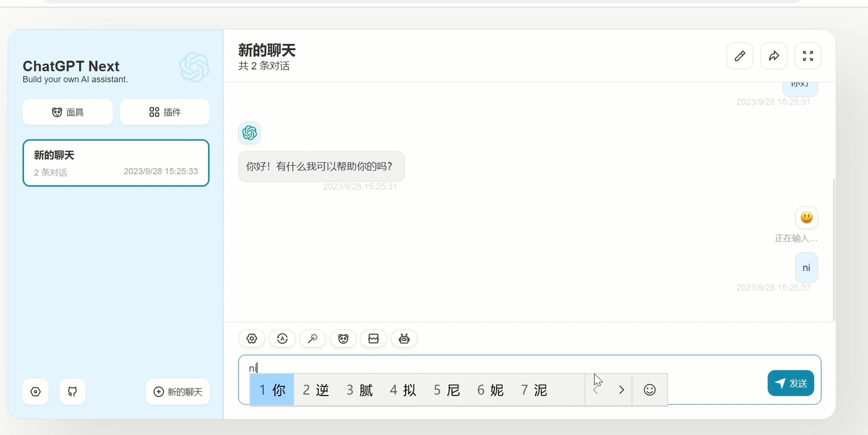Viewport: 868px width, 435px height.
Task: Click the pencil edit title icon
Action: (x=740, y=56)
